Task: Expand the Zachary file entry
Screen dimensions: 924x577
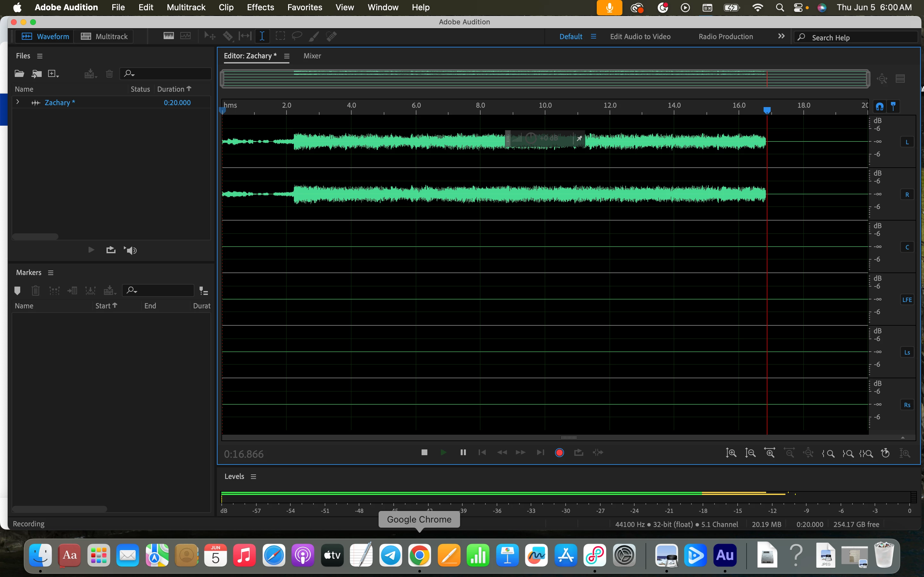Action: coord(18,102)
